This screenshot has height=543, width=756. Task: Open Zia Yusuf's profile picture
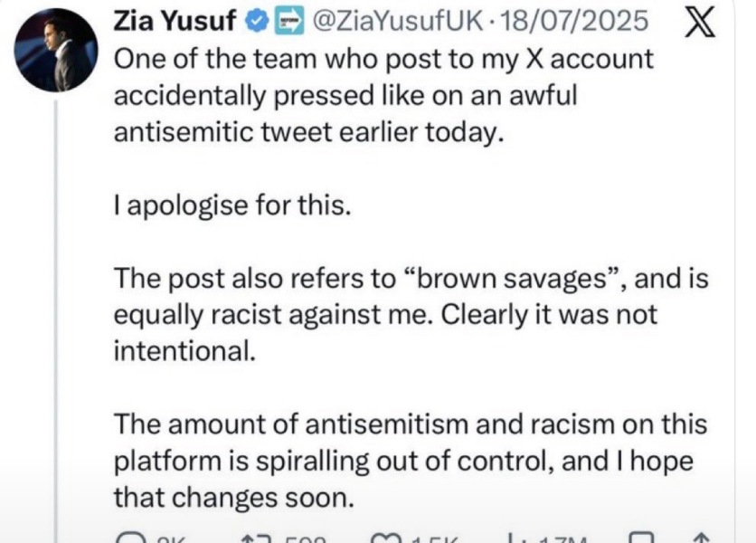[x=56, y=50]
